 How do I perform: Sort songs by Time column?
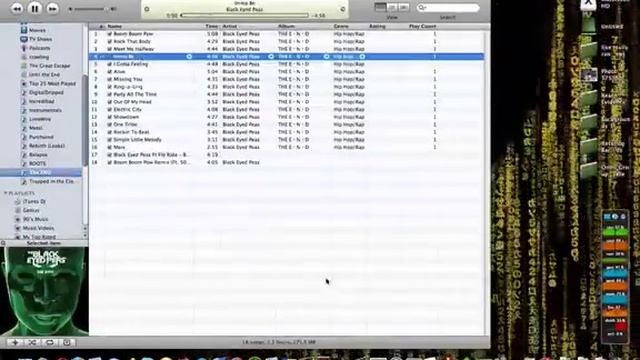click(x=211, y=26)
